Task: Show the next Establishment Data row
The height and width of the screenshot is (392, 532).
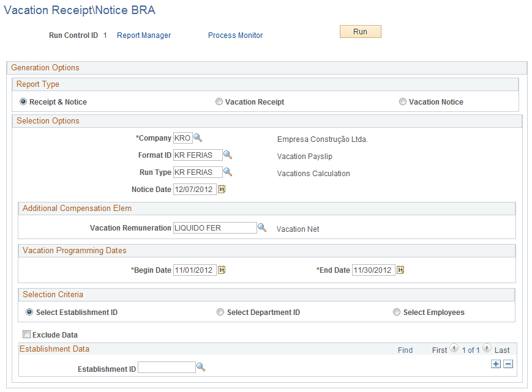Action: coord(487,349)
